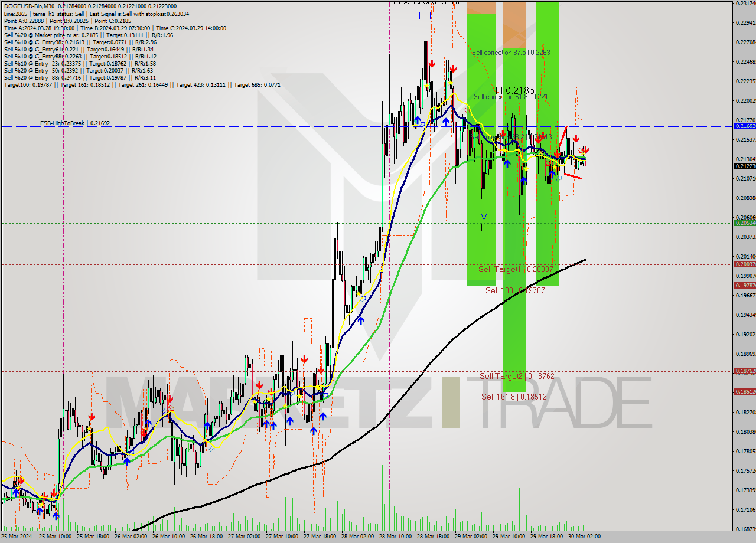Select the 'Sell %10 @ Entry -23' line
Image resolution: width=756 pixels, height=543 pixels.
click(80, 64)
